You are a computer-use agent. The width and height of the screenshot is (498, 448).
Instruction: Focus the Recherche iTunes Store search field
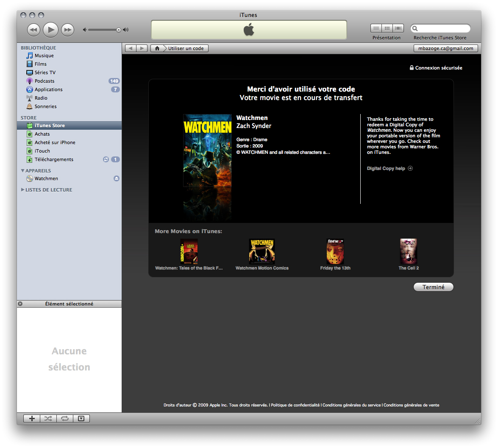(x=440, y=28)
